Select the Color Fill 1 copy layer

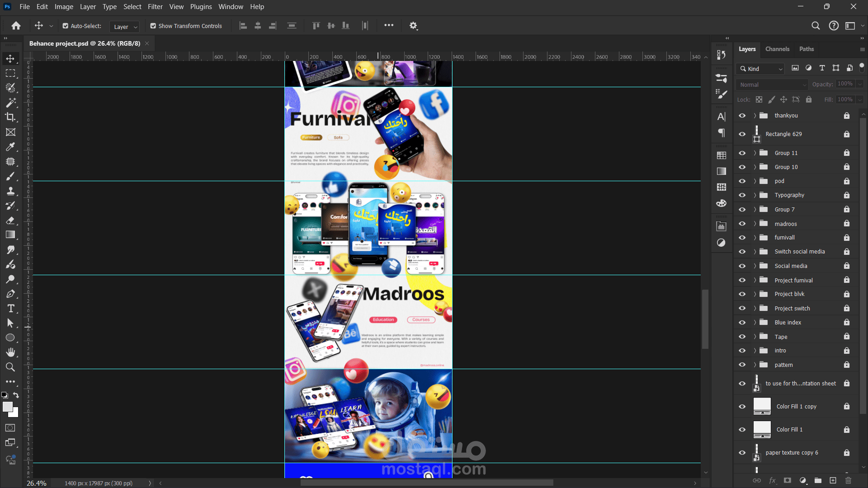coord(796,407)
